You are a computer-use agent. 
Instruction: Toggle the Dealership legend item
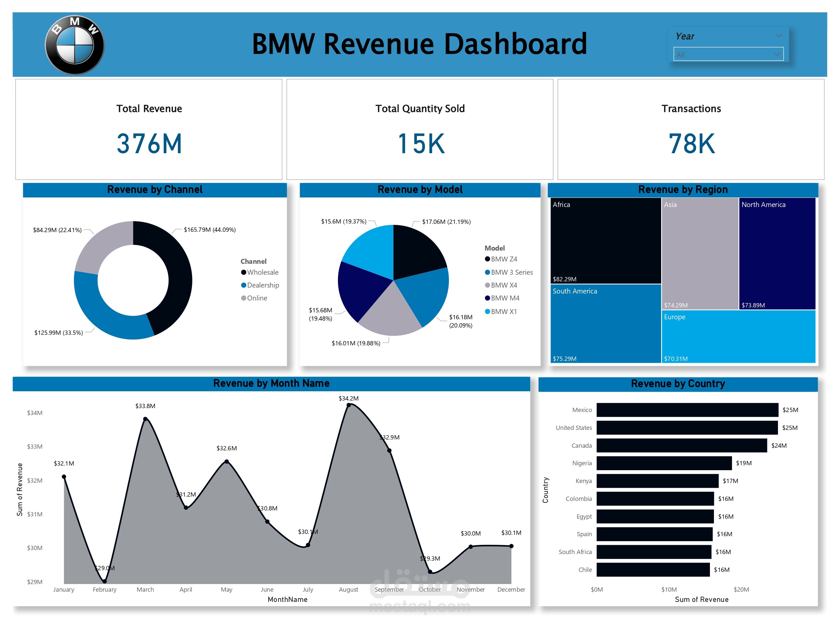coord(260,285)
